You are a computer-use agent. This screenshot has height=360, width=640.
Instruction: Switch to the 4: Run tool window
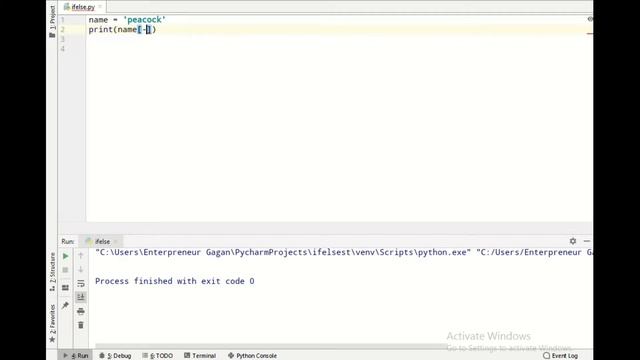click(x=76, y=356)
